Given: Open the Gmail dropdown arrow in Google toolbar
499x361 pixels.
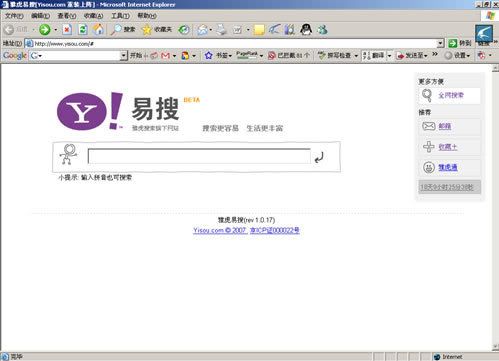Looking at the screenshot, I should point(174,56).
